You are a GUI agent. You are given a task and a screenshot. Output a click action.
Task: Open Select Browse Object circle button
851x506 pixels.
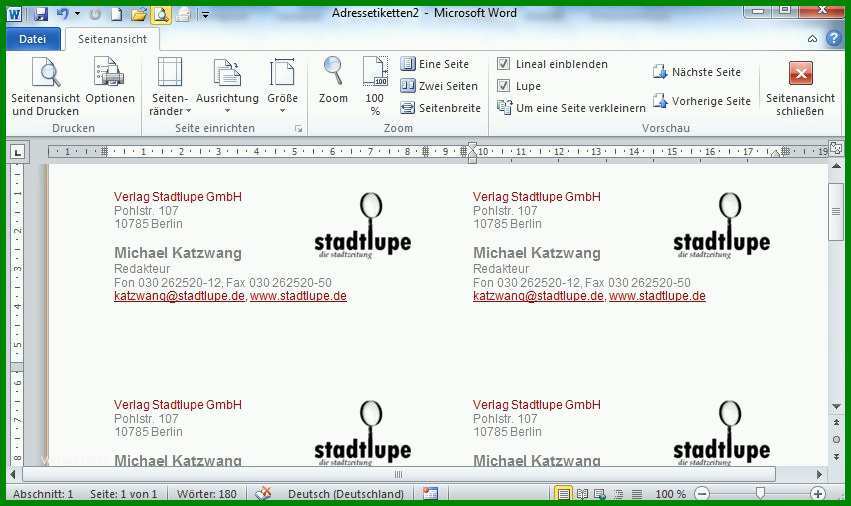[x=836, y=440]
